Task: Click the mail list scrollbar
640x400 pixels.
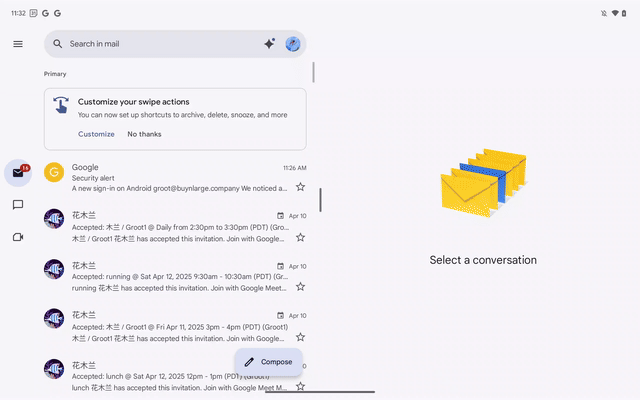Action: click(x=320, y=200)
